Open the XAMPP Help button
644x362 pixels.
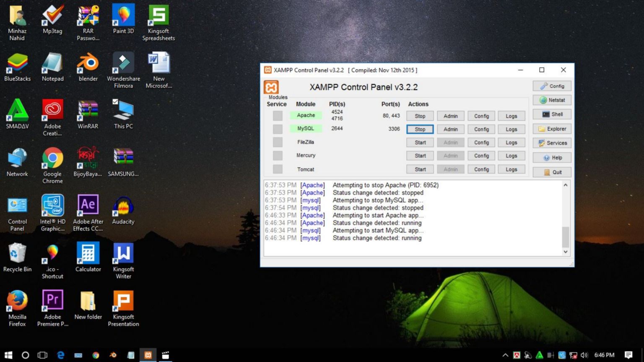[x=552, y=158]
